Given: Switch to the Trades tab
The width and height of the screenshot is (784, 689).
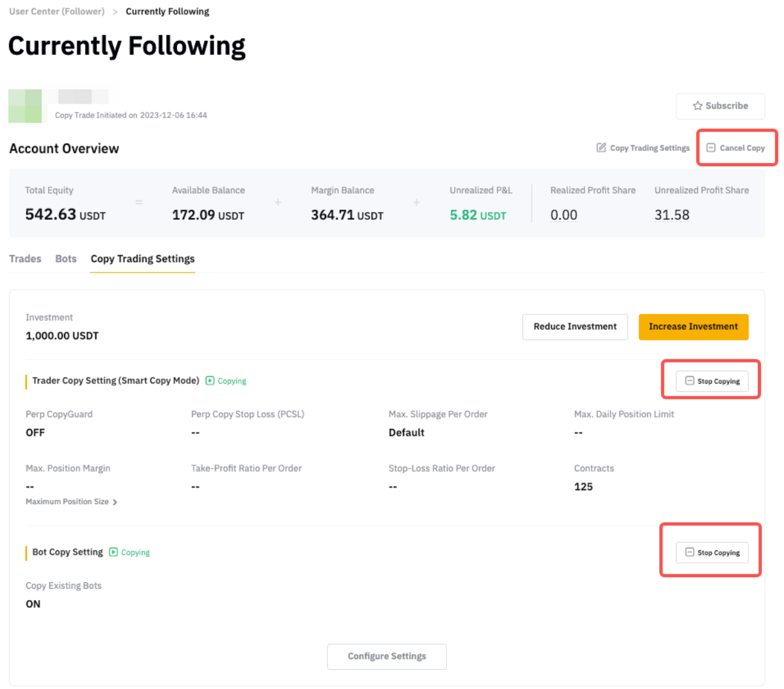Looking at the screenshot, I should click(x=25, y=259).
